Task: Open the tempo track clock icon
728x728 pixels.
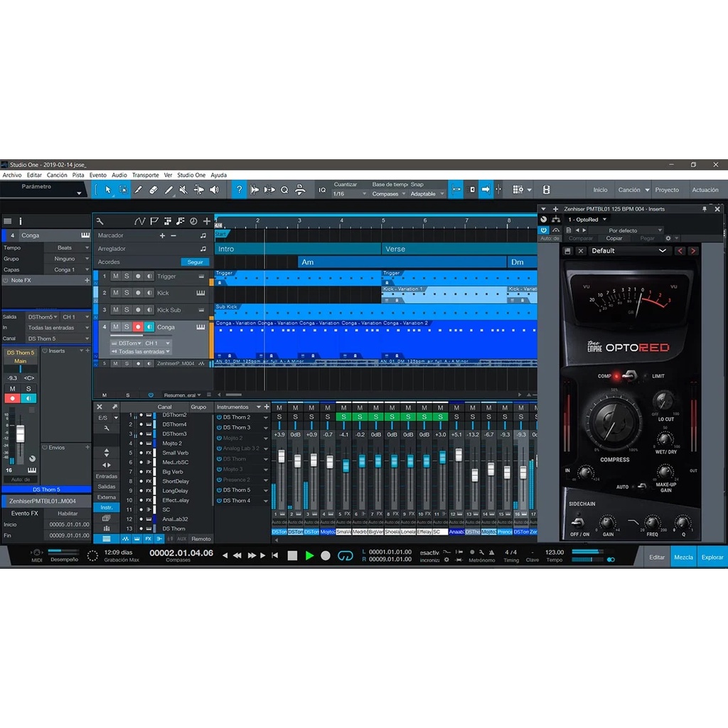Action: (x=193, y=222)
